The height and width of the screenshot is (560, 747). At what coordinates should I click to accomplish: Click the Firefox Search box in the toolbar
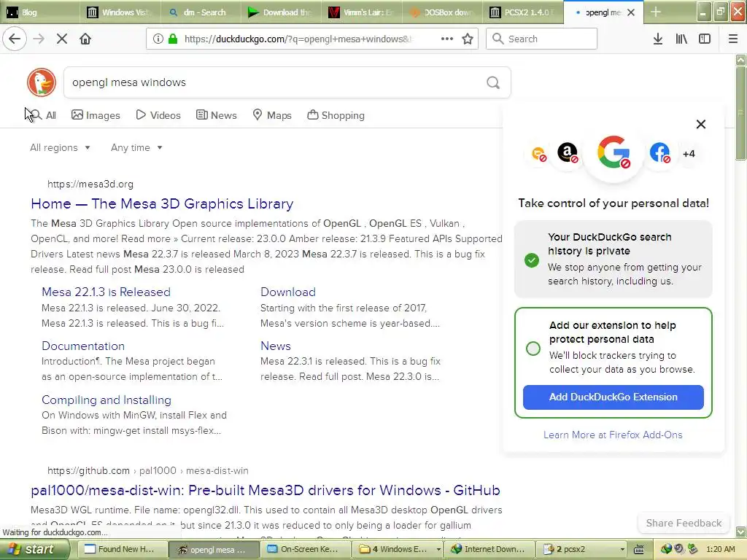[x=541, y=39]
